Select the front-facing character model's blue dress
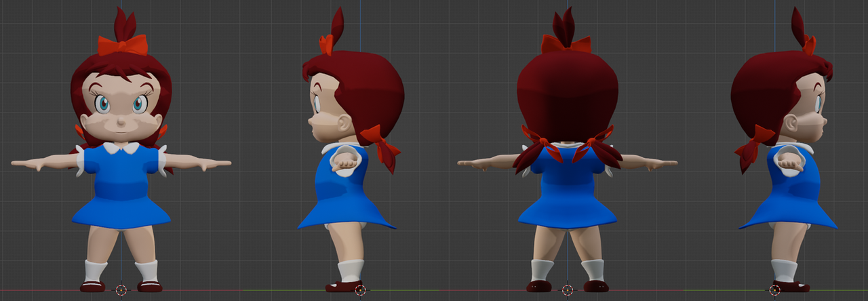 (121, 186)
